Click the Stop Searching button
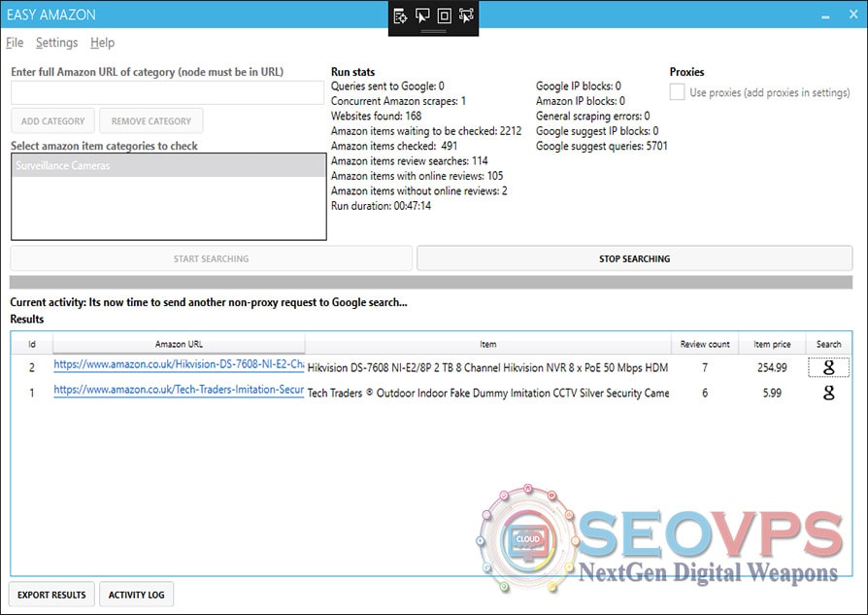Viewport: 868px width, 615px height. (x=634, y=258)
